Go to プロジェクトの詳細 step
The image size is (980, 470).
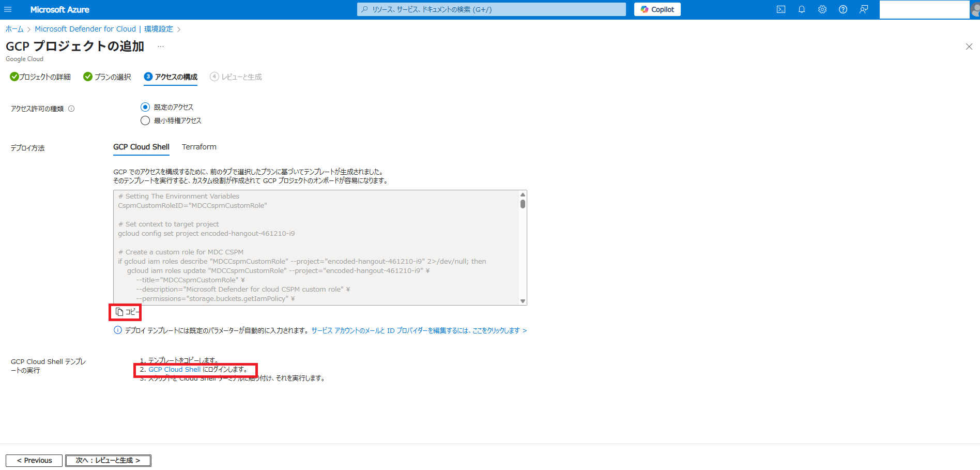[40, 77]
